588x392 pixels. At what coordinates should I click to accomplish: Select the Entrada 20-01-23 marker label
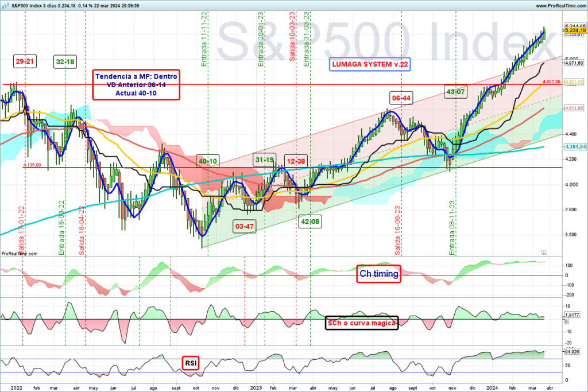click(261, 39)
